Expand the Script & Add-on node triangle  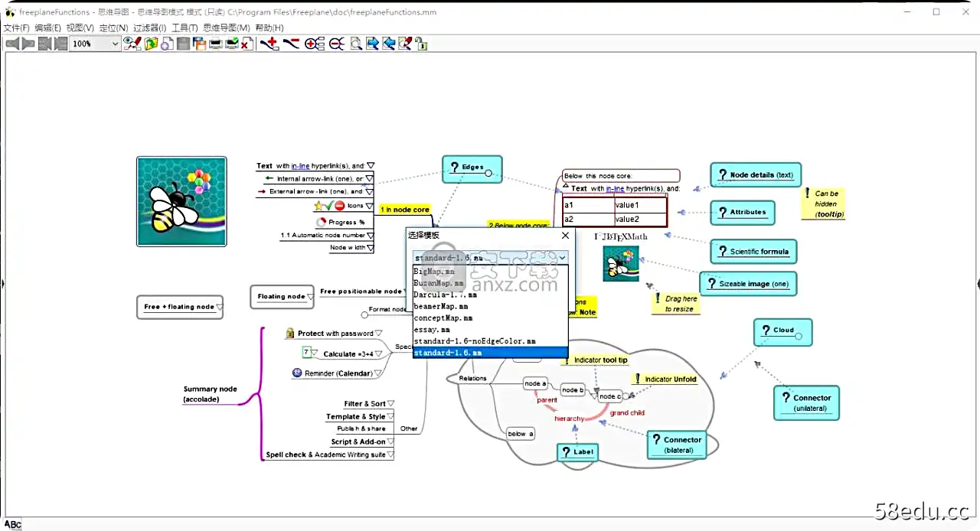(x=390, y=441)
